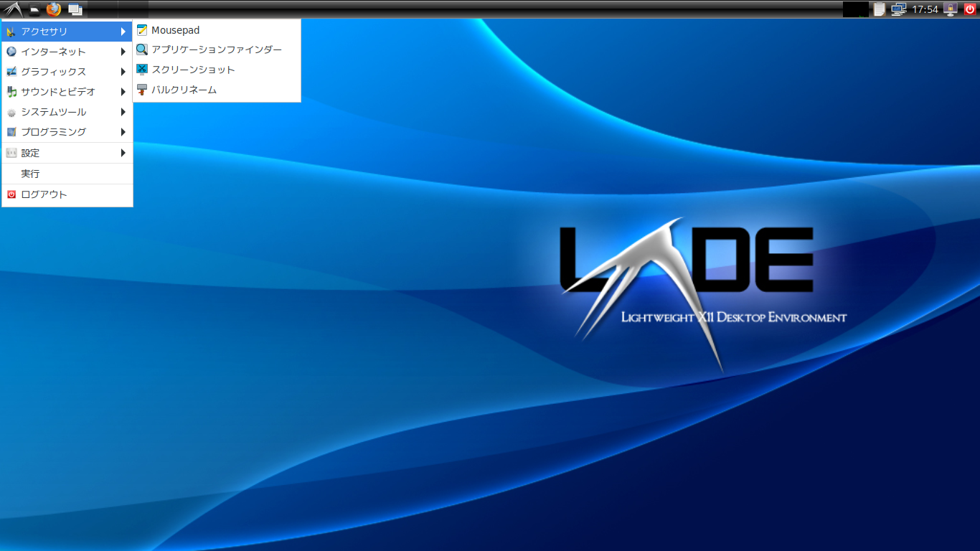Viewport: 980px width, 551px height.
Task: Click the LXDE menu launcher icon
Action: [12, 9]
